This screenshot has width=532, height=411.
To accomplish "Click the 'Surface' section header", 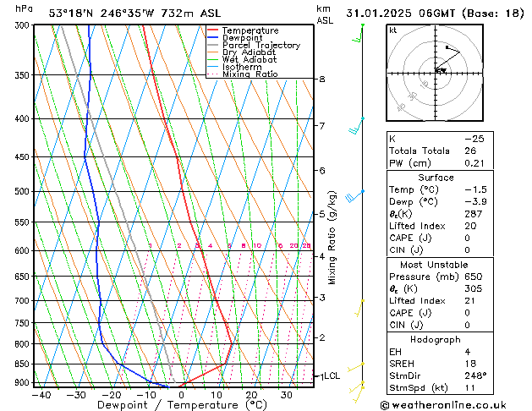I will pos(436,178).
